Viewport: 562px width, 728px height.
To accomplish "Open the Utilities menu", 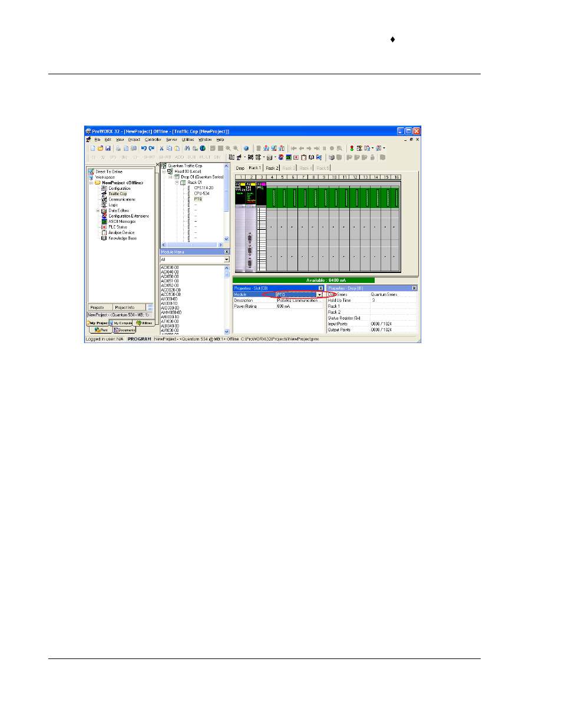I will (188, 140).
